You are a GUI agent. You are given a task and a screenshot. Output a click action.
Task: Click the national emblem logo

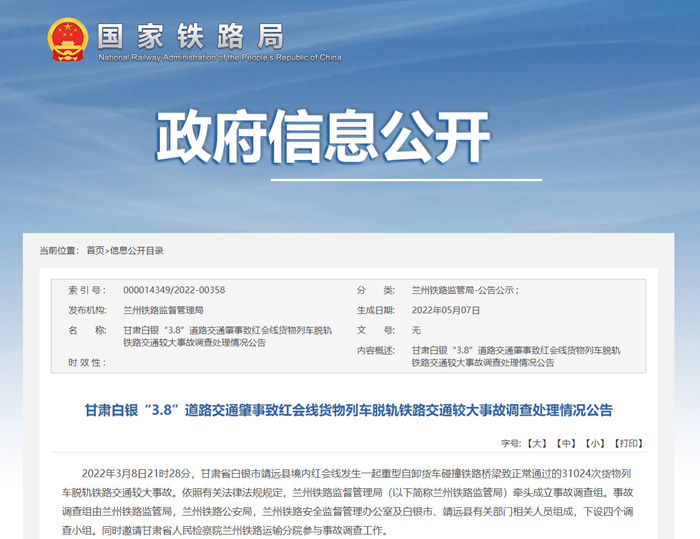click(x=68, y=39)
